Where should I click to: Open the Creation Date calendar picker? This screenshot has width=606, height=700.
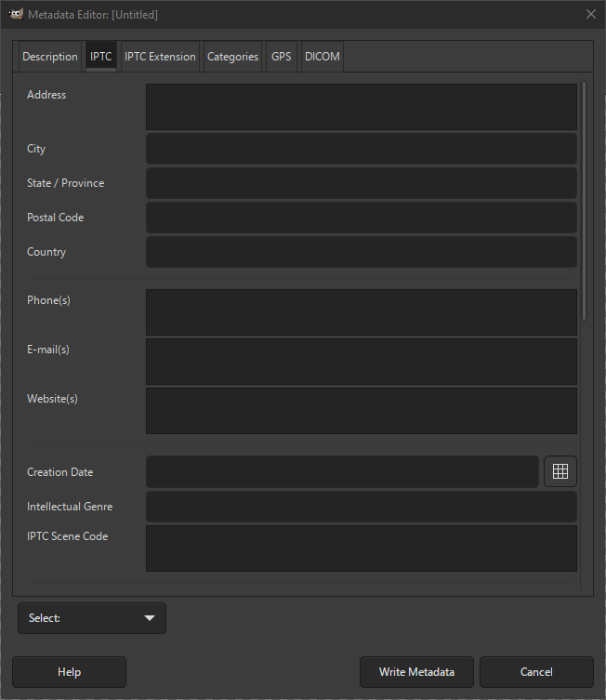pyautogui.click(x=560, y=471)
